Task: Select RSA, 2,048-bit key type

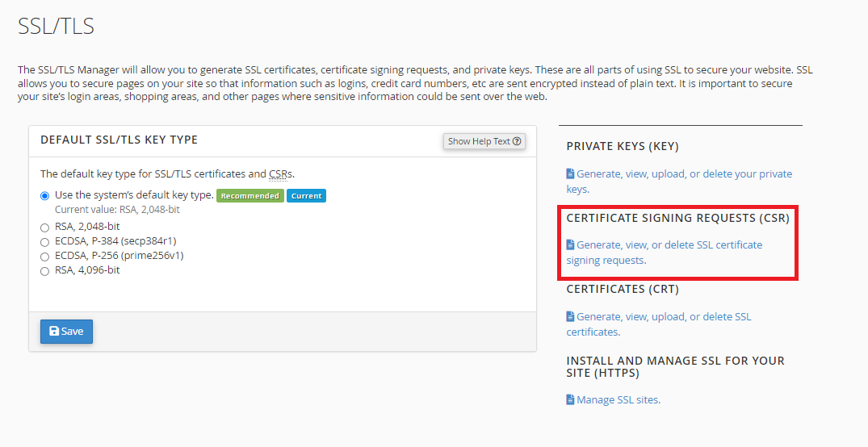Action: (x=45, y=228)
